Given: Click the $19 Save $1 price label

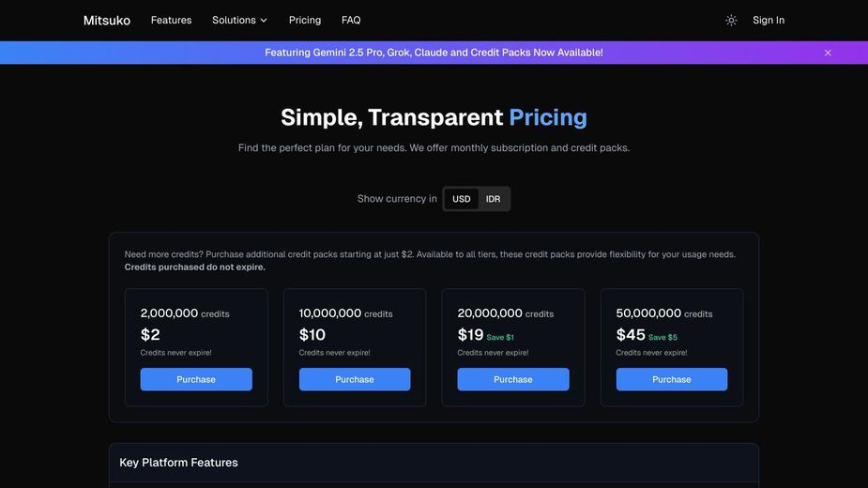Looking at the screenshot, I should (x=485, y=335).
